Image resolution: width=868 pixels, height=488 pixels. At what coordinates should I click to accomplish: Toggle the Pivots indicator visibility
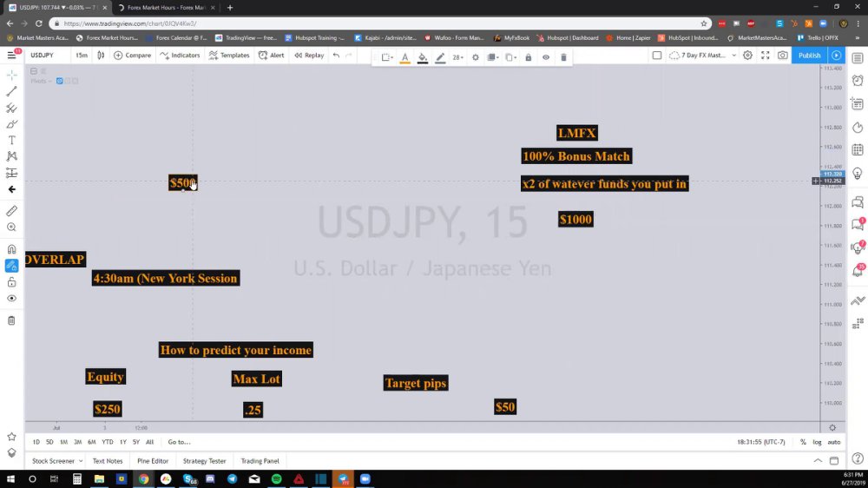pos(59,81)
